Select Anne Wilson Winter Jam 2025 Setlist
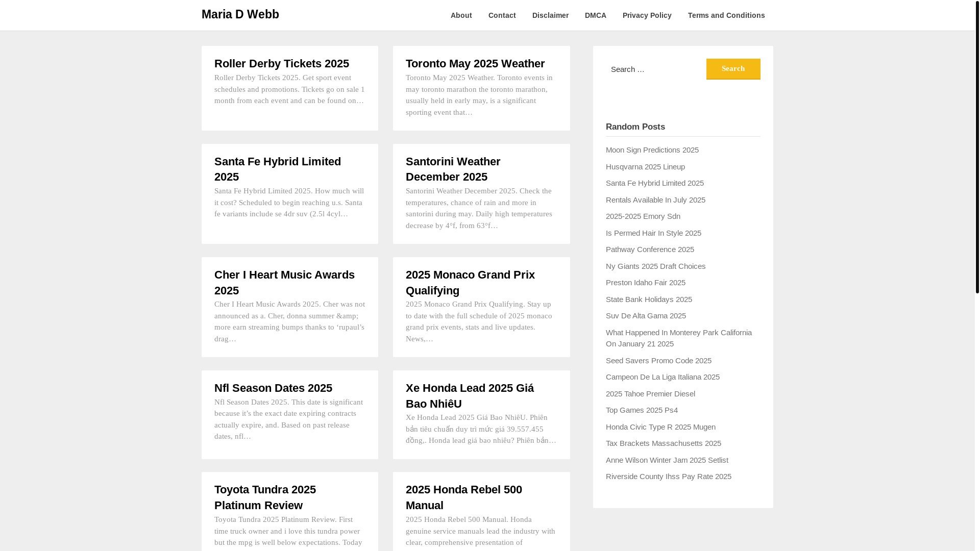Viewport: 980px width, 551px height. pyautogui.click(x=667, y=460)
